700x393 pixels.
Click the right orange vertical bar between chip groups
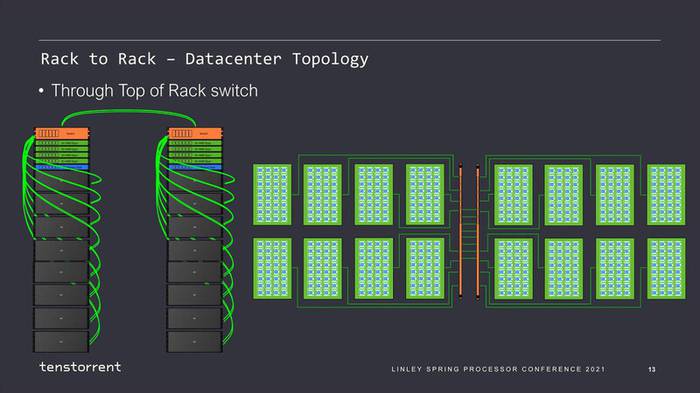pos(478,230)
